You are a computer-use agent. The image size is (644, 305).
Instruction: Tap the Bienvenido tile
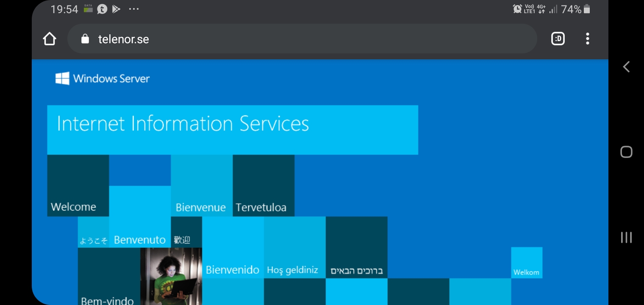coord(233,247)
